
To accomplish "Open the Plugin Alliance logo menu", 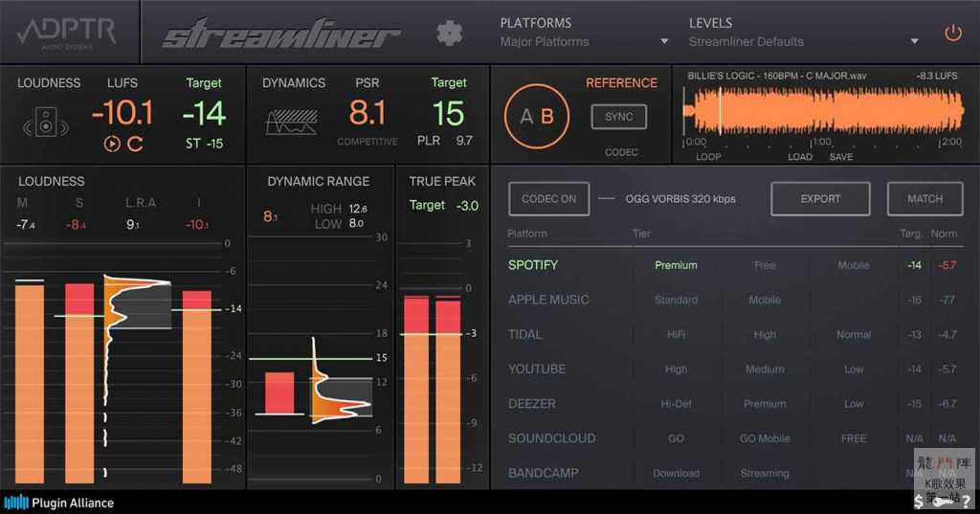I will [x=59, y=503].
